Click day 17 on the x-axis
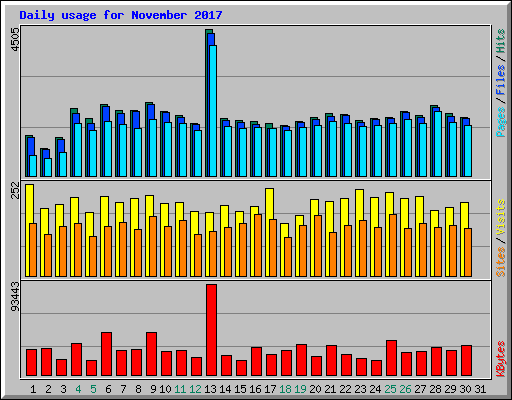512x400 pixels. click(270, 389)
